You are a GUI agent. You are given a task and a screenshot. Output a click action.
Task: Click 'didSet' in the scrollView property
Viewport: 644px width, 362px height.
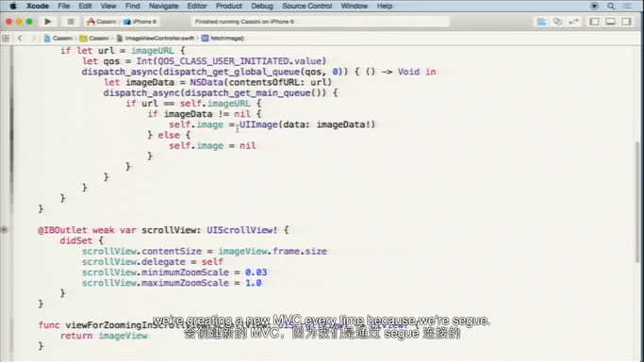tap(76, 241)
